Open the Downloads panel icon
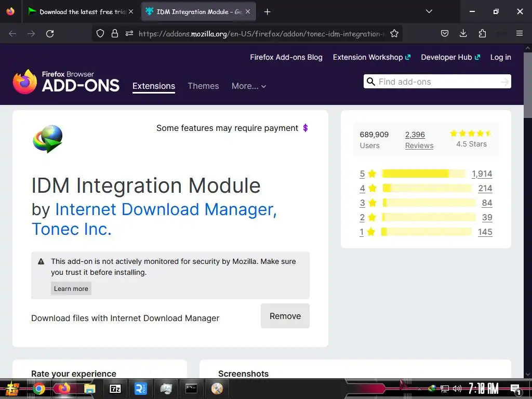532x399 pixels. [x=463, y=33]
